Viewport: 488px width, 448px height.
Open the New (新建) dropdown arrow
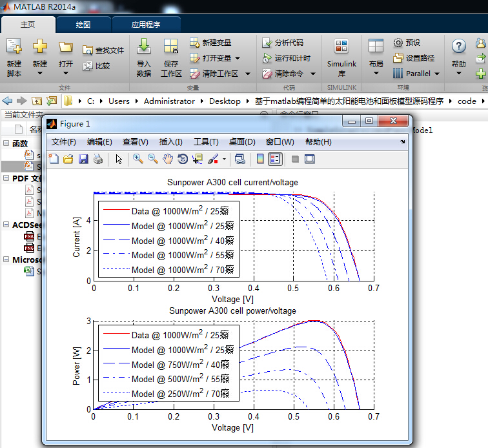click(40, 74)
